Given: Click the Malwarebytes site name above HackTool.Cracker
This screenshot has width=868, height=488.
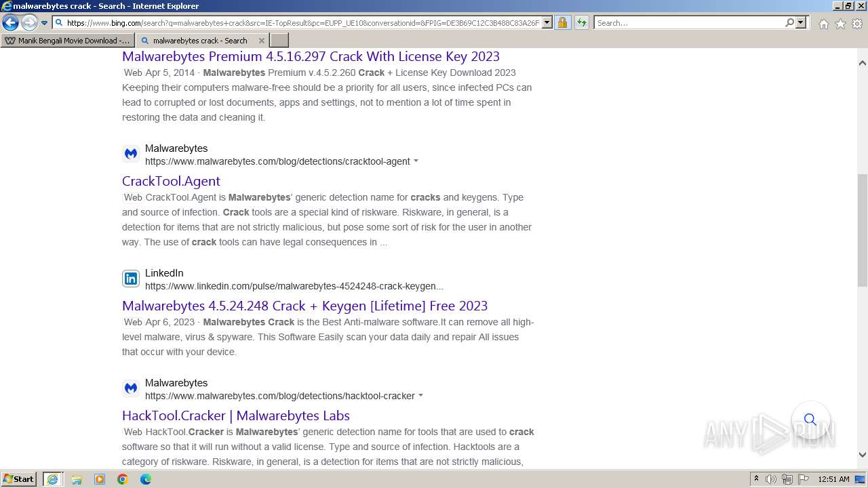Looking at the screenshot, I should pyautogui.click(x=176, y=383).
